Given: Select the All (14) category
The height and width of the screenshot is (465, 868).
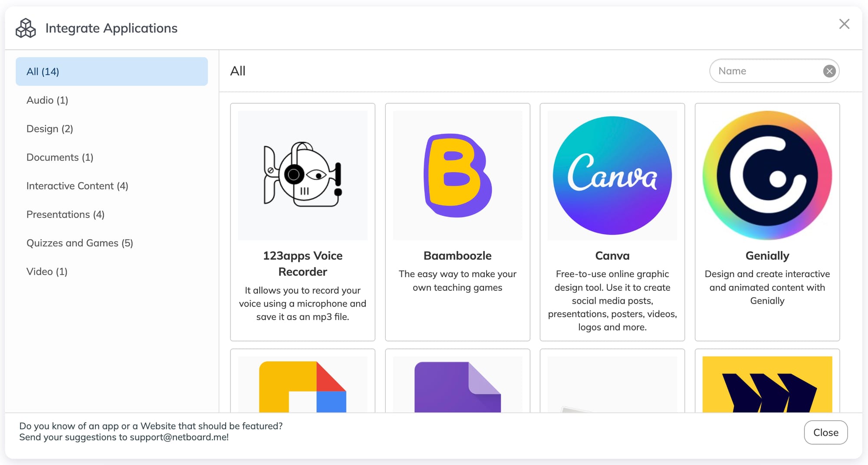Looking at the screenshot, I should click(x=112, y=72).
